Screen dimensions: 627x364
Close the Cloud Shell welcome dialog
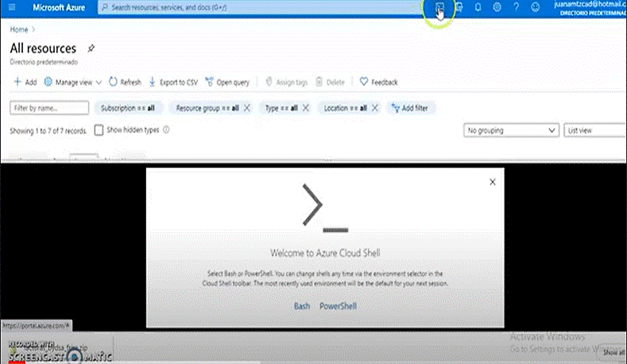(x=493, y=182)
